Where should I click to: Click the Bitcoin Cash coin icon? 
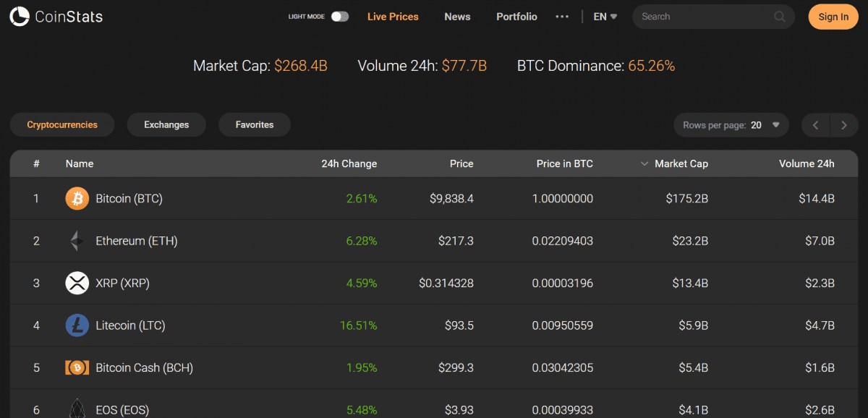(77, 367)
